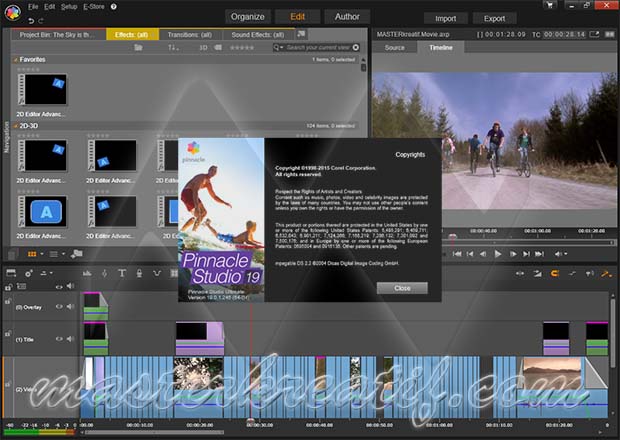Open the sort order dropdown
This screenshot has height=440, width=620.
174,47
